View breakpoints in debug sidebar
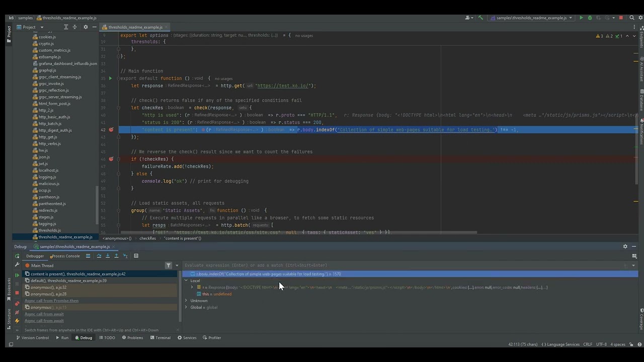The width and height of the screenshot is (644, 362). (x=17, y=304)
